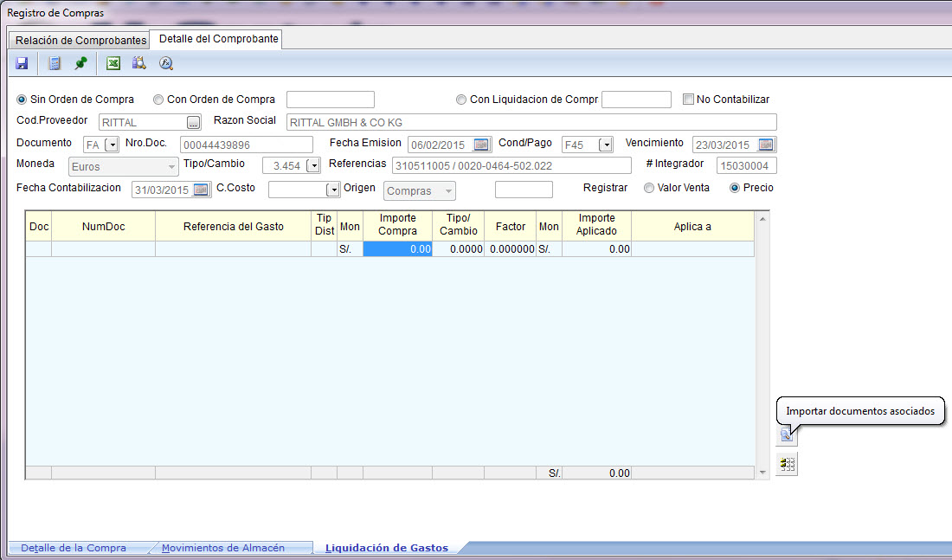Expand the C.Costo dropdown
The height and width of the screenshot is (560, 952).
pos(331,190)
